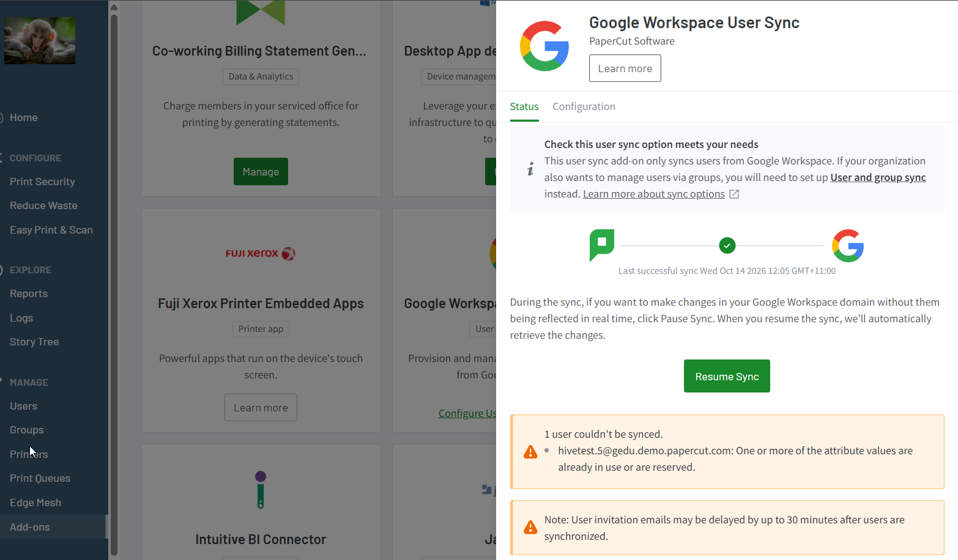Click Learn more on Fuji Xerox card

click(261, 408)
